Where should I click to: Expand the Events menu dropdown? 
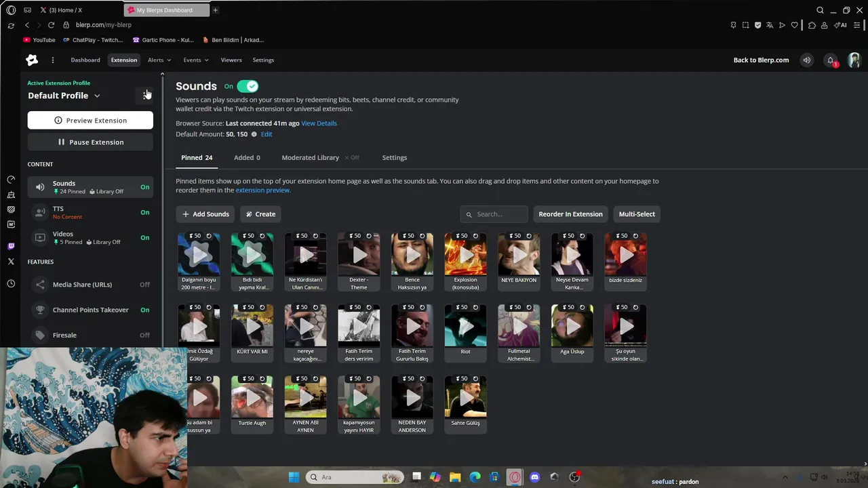[x=196, y=60]
